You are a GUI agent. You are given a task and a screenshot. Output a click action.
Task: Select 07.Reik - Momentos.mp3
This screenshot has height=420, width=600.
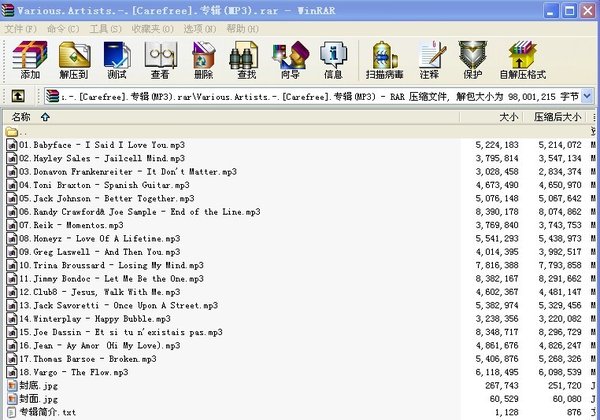72,225
